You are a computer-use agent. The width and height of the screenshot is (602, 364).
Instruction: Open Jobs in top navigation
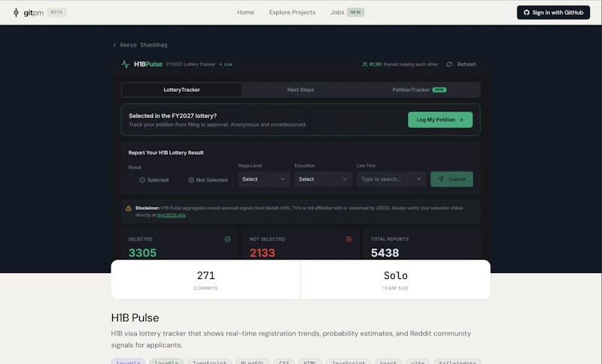pyautogui.click(x=337, y=12)
